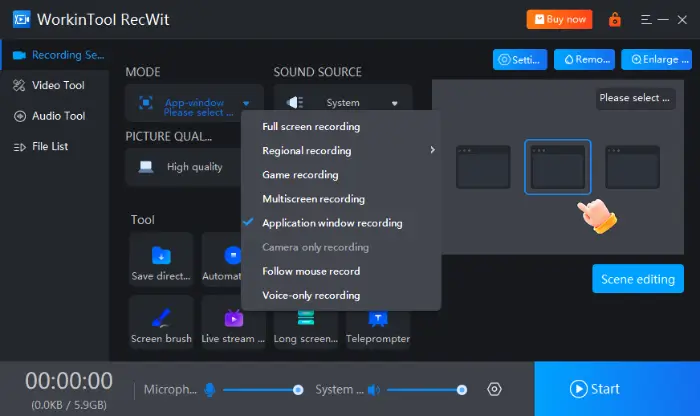Adjust the System volume slider
700x416 pixels.
click(427, 390)
